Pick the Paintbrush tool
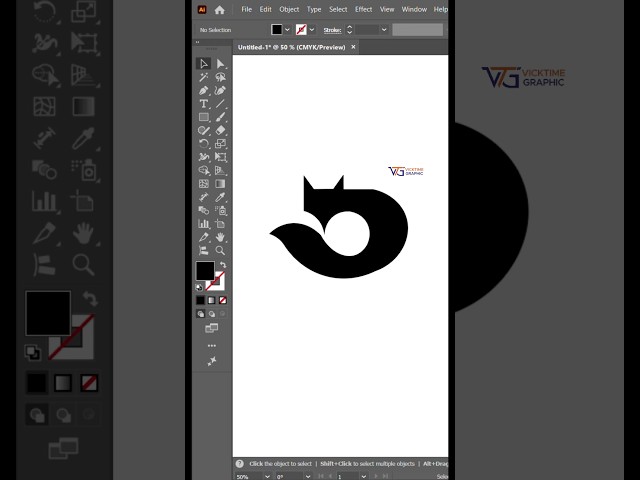 pos(220,117)
